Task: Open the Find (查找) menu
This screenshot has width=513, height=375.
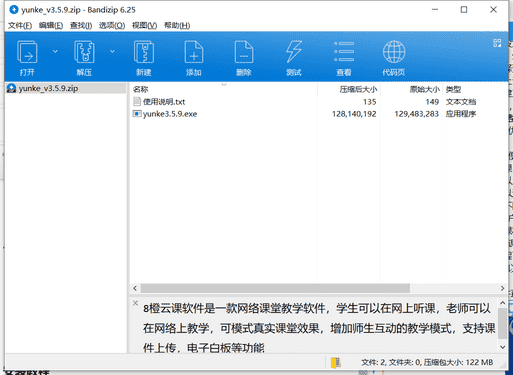Action: [81, 25]
